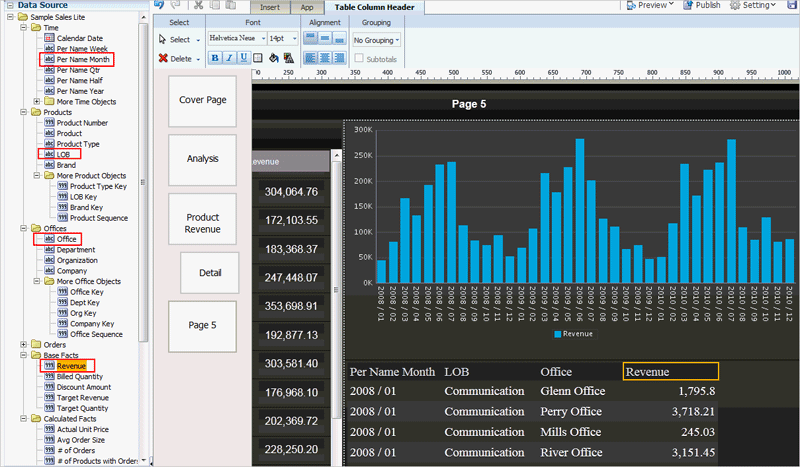Click the Cut scissors icon

click(x=199, y=6)
